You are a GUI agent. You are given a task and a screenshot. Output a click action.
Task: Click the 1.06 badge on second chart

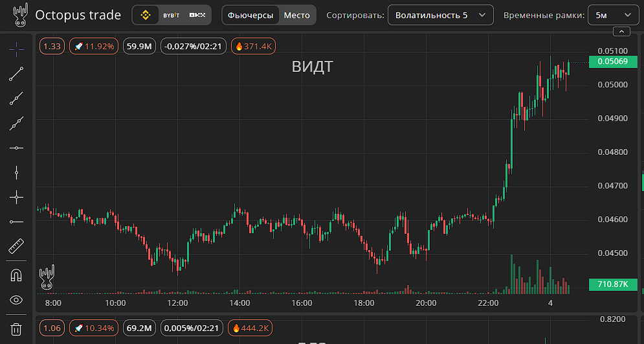[x=52, y=328]
